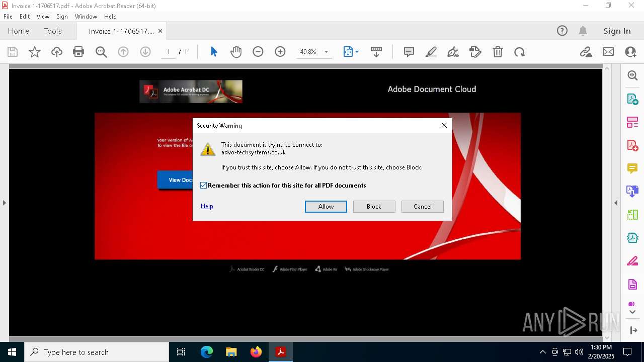Show hidden tray icons chevron
This screenshot has width=644, height=362.
click(542, 352)
